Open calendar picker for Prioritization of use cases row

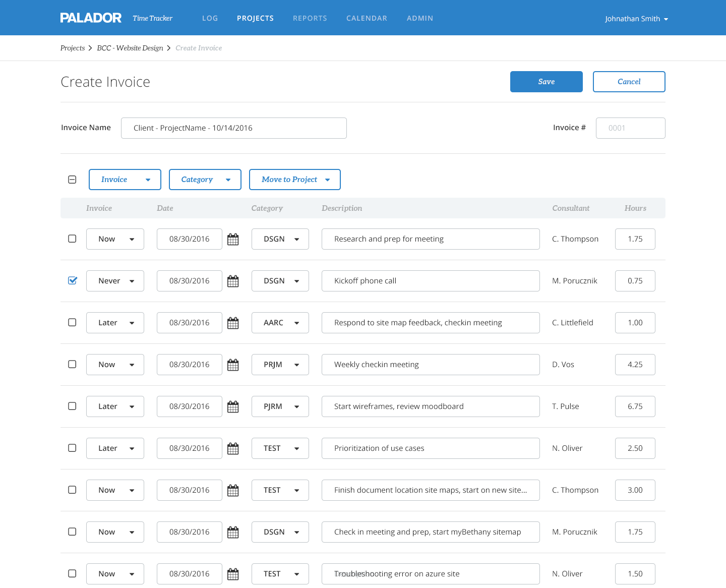pos(233,448)
